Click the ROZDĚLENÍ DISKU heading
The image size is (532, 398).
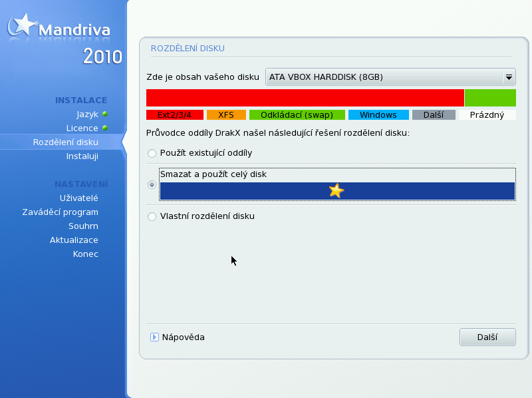pyautogui.click(x=188, y=48)
